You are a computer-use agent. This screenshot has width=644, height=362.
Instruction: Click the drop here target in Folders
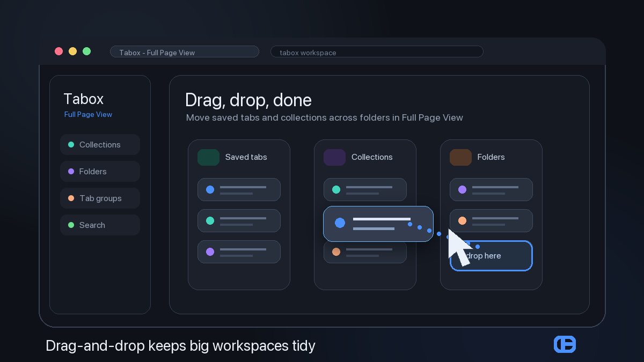tap(491, 256)
